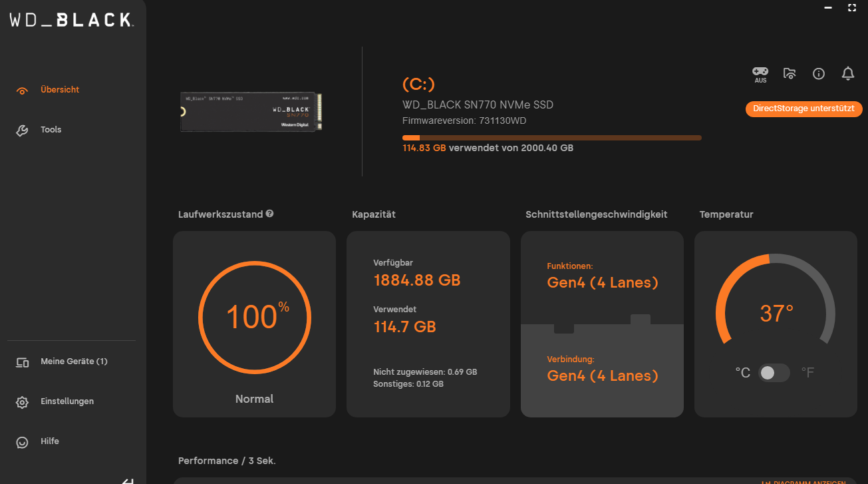Open Meine Geräte (1) list
Image resolution: width=868 pixels, height=484 pixels.
click(x=74, y=362)
